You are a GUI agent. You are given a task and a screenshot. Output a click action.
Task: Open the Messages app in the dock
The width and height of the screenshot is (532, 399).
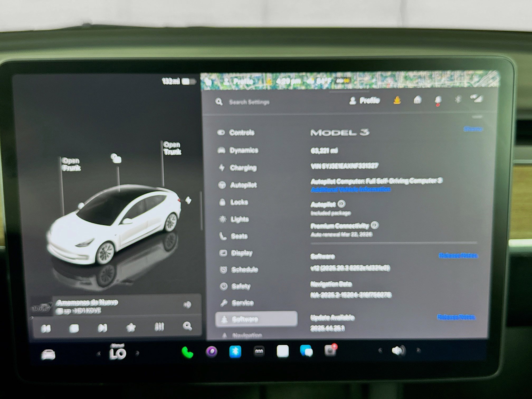tap(306, 351)
